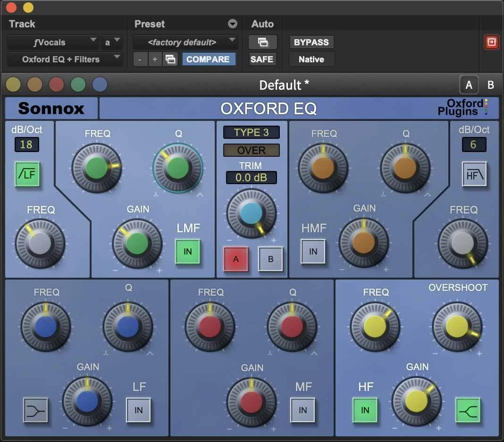Click the next preset plus button
The height and width of the screenshot is (442, 504).
(x=155, y=59)
